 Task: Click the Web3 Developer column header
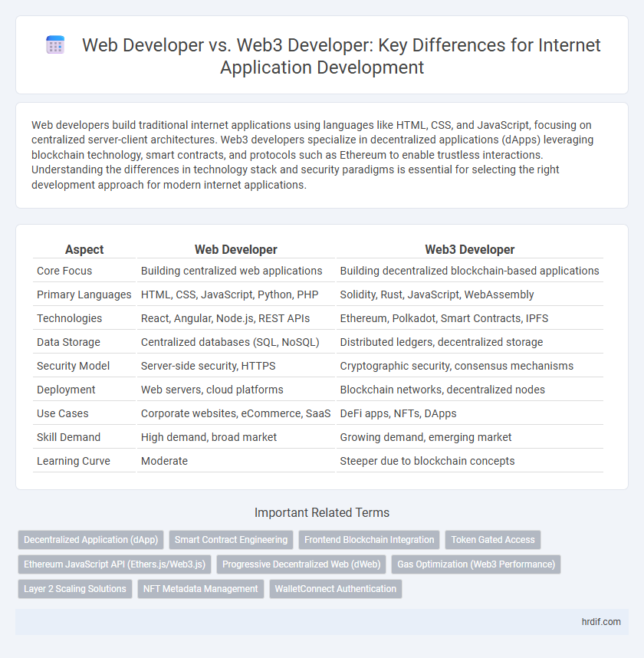[469, 249]
